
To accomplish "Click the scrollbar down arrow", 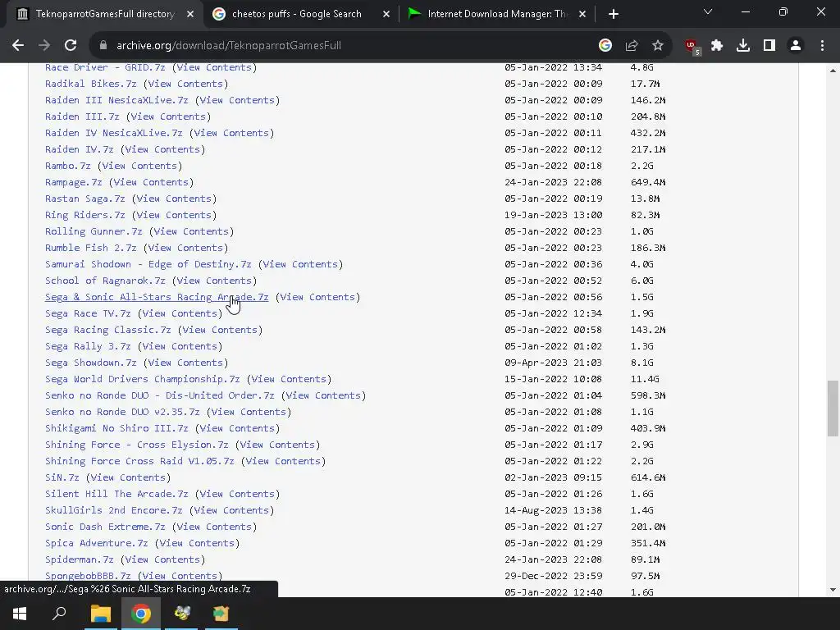I will [832, 590].
